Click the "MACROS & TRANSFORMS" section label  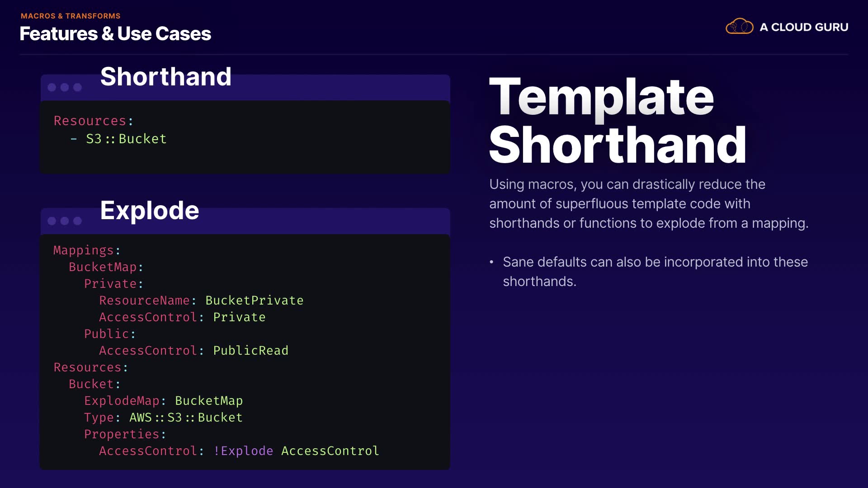tap(71, 16)
